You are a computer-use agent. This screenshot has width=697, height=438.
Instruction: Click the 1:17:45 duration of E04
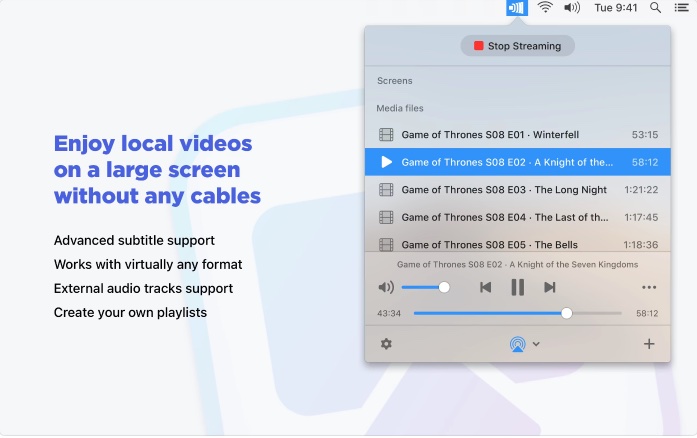[x=641, y=217]
